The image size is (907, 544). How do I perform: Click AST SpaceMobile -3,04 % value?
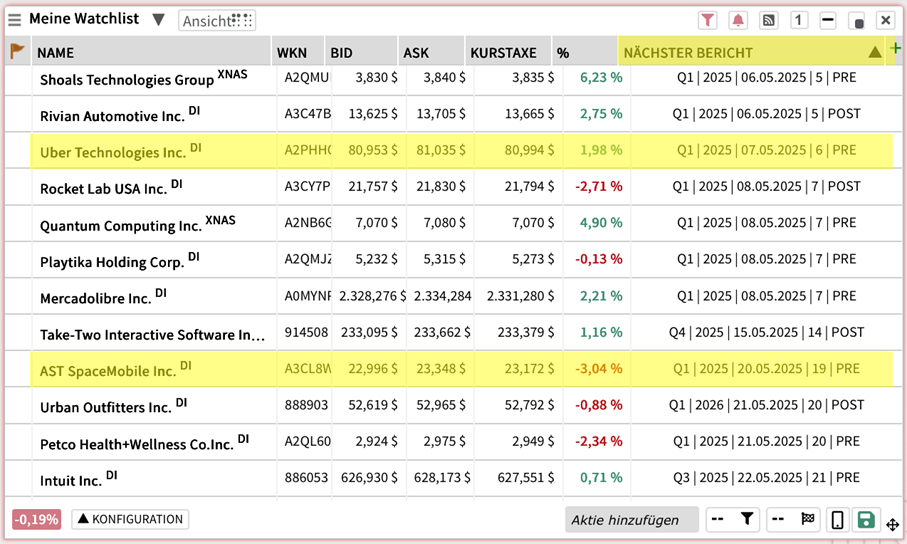pyautogui.click(x=599, y=369)
